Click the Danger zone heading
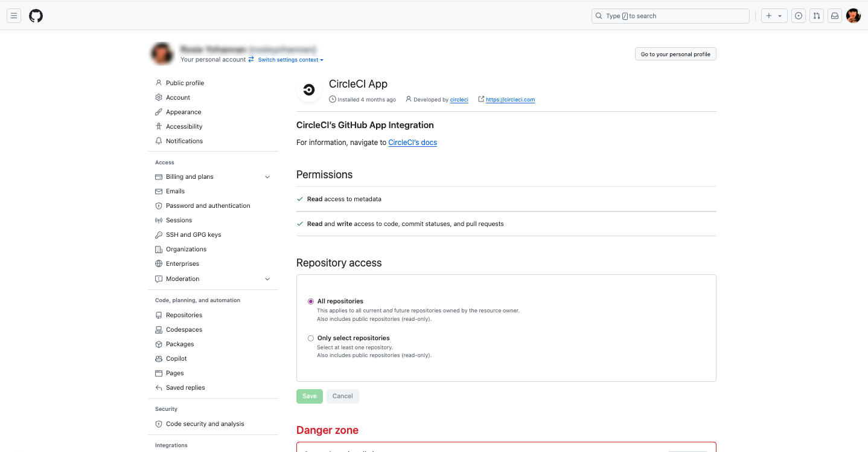The height and width of the screenshot is (452, 868). click(x=327, y=430)
